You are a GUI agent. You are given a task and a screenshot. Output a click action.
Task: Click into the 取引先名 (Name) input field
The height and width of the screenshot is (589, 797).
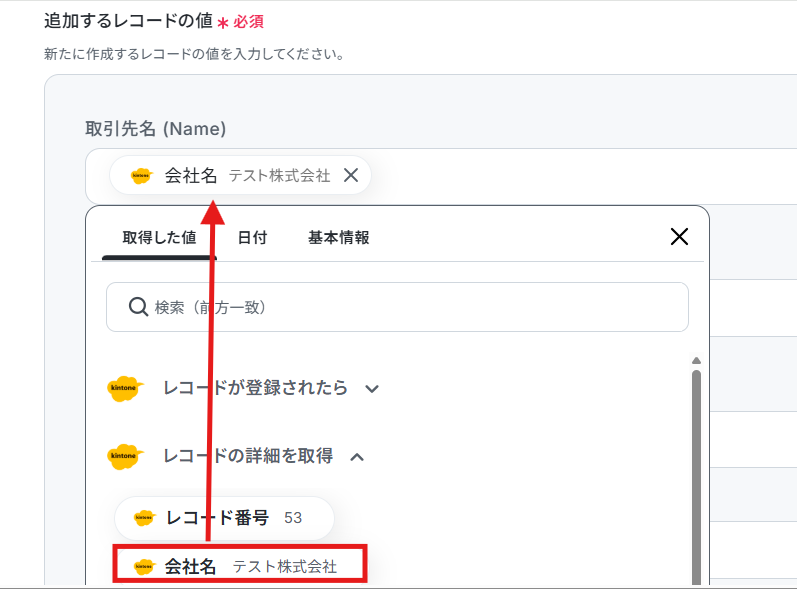pos(559,176)
